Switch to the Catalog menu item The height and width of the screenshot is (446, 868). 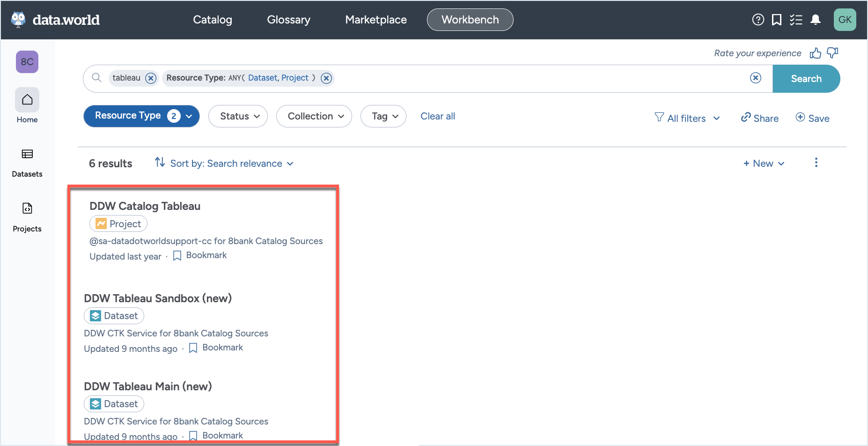click(x=212, y=19)
